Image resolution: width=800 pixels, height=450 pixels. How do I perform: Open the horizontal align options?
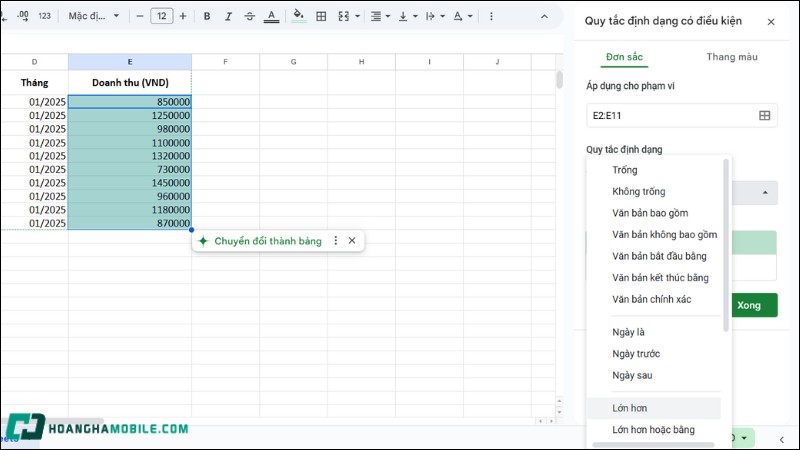click(x=380, y=16)
